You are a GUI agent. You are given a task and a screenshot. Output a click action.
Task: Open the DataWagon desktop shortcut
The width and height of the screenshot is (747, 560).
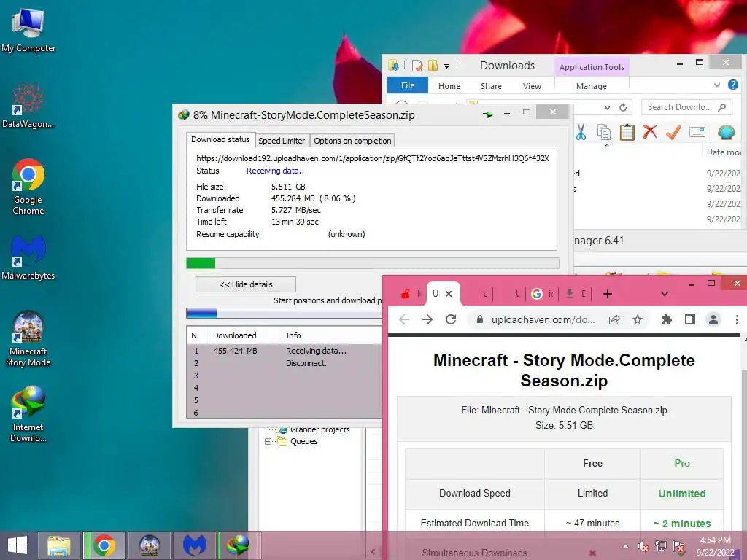pyautogui.click(x=28, y=106)
